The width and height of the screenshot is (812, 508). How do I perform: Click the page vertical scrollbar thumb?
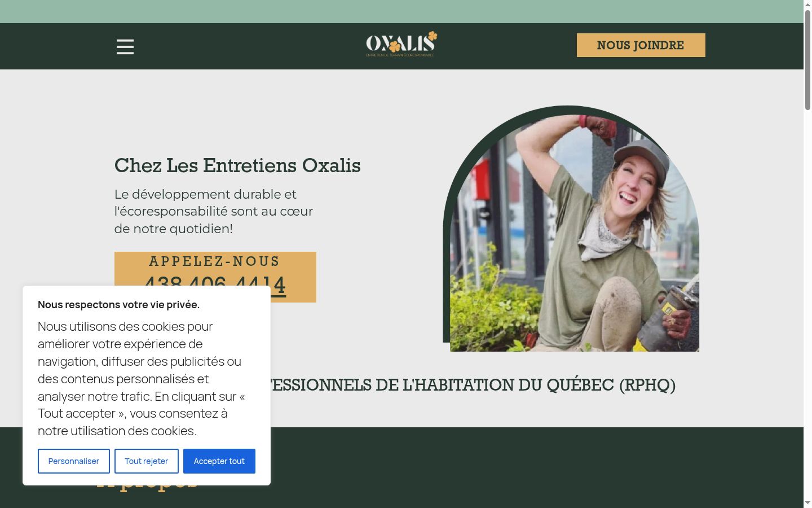click(807, 59)
